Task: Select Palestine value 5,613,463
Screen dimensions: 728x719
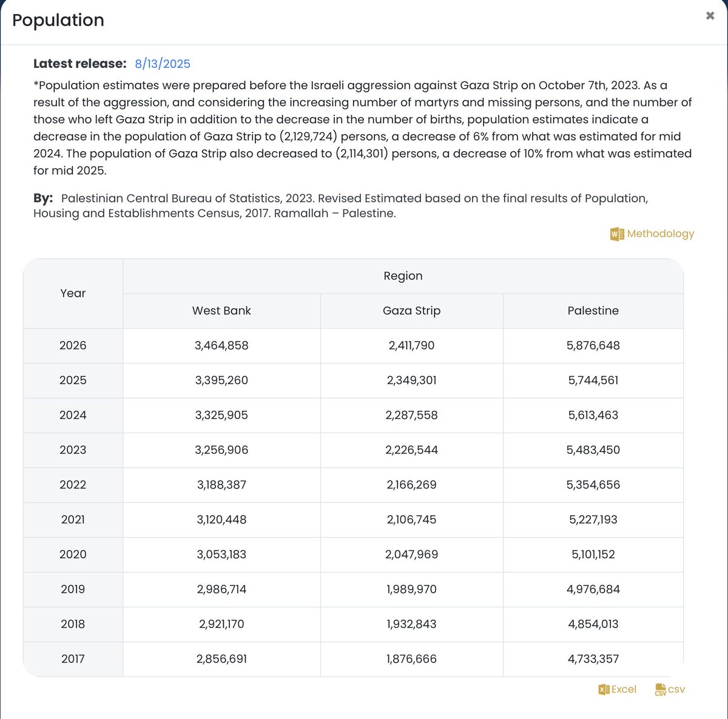Action: click(x=593, y=415)
